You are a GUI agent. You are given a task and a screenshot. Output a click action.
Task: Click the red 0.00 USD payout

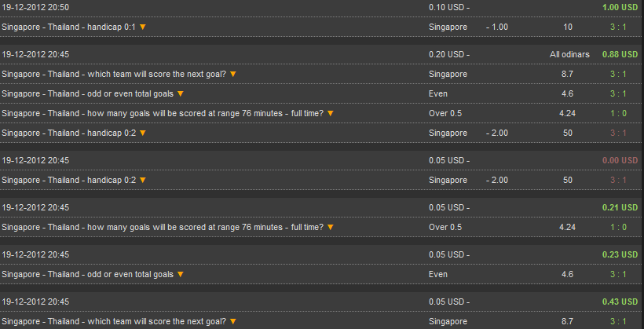(x=620, y=160)
